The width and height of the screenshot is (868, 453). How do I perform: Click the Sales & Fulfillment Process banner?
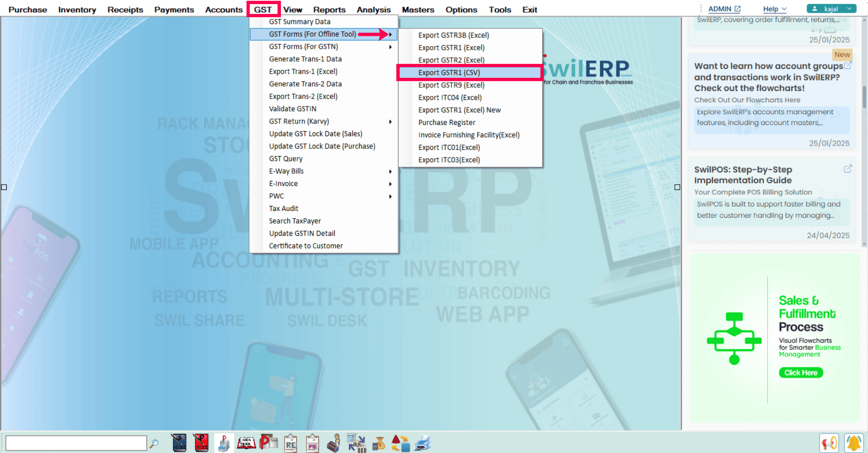click(x=774, y=338)
